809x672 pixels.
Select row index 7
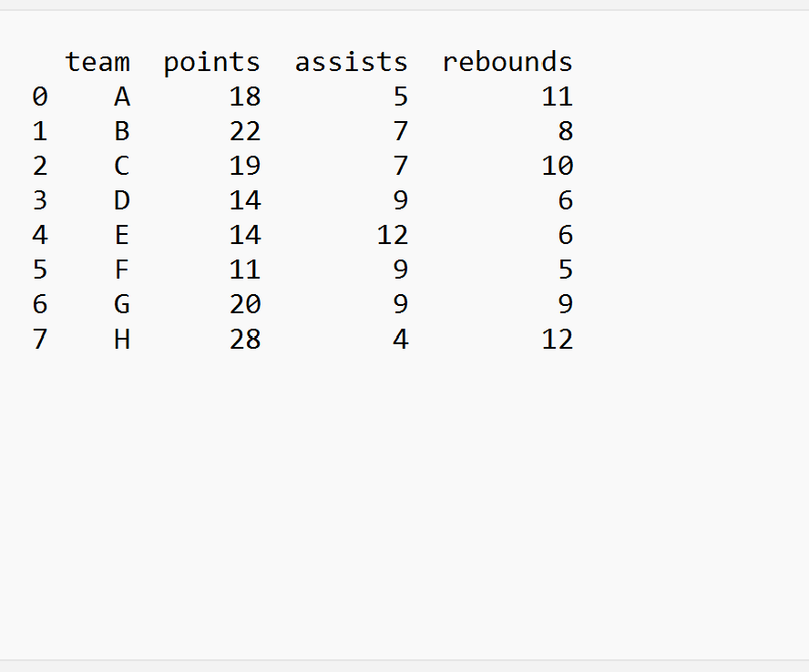40,340
